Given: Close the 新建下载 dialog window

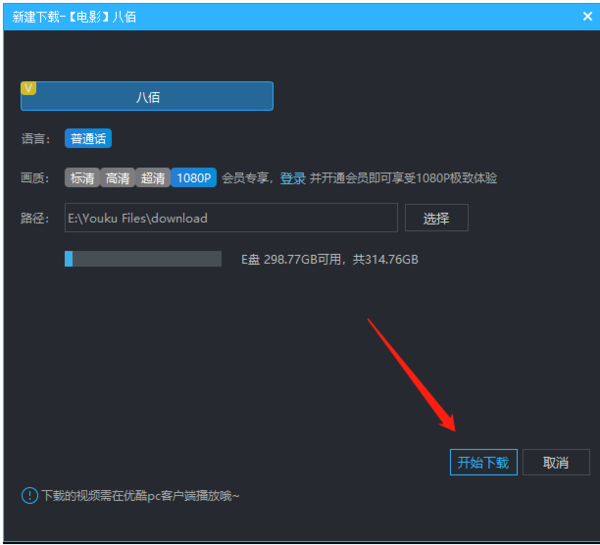Looking at the screenshot, I should (x=587, y=16).
